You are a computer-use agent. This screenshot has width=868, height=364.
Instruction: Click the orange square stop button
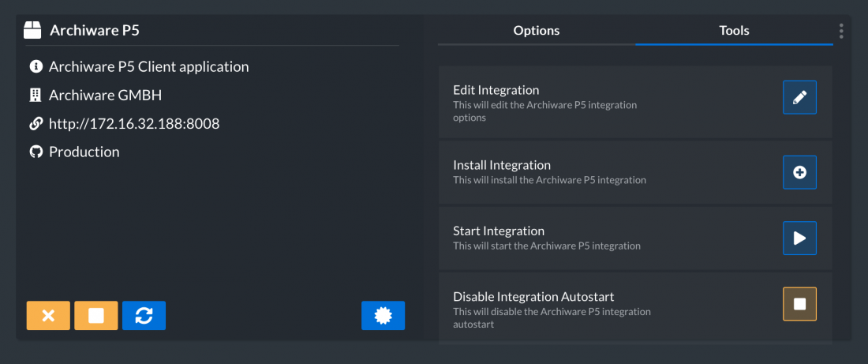pyautogui.click(x=96, y=316)
